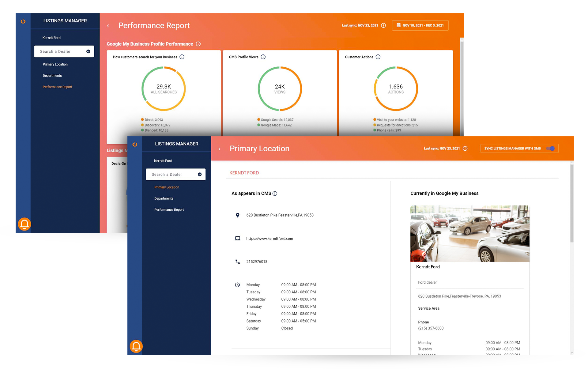This screenshot has height=373, width=588.
Task: Click Google Search: 12,037 legend entry
Action: pos(275,120)
